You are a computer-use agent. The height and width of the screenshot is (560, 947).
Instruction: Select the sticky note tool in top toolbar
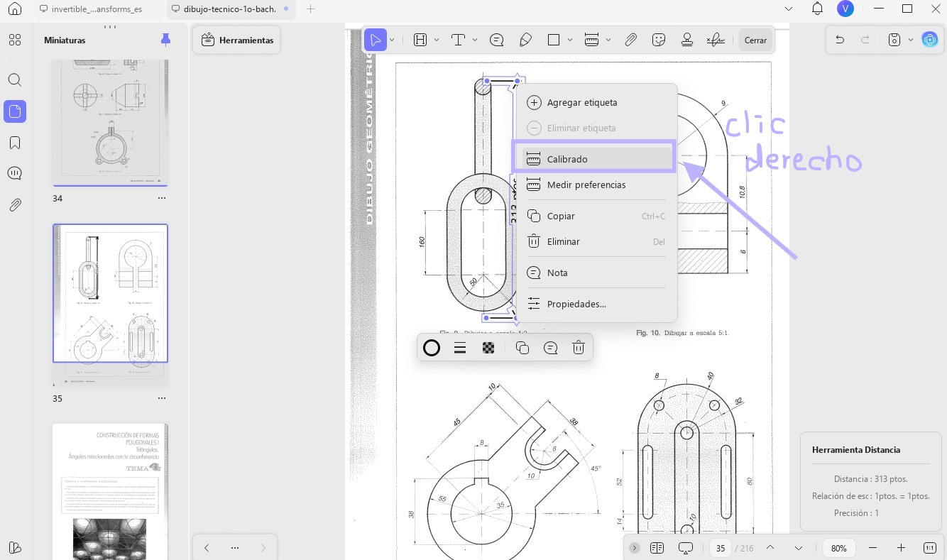pyautogui.click(x=497, y=40)
